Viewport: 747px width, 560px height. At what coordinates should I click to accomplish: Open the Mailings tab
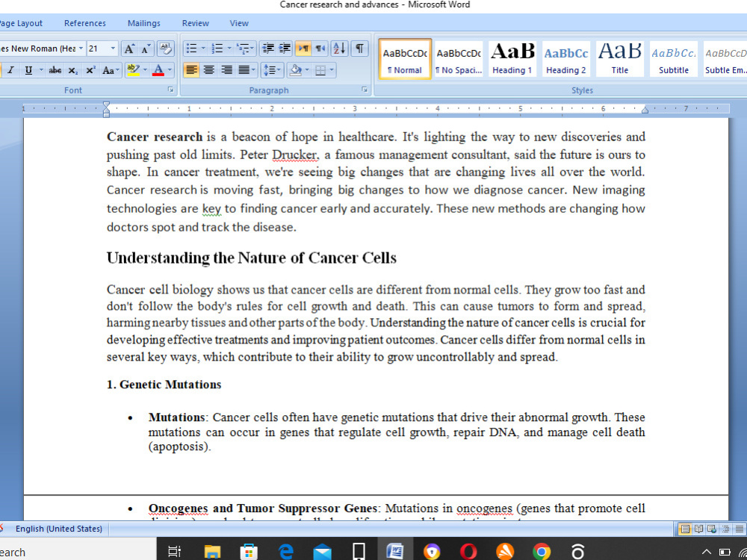[144, 23]
